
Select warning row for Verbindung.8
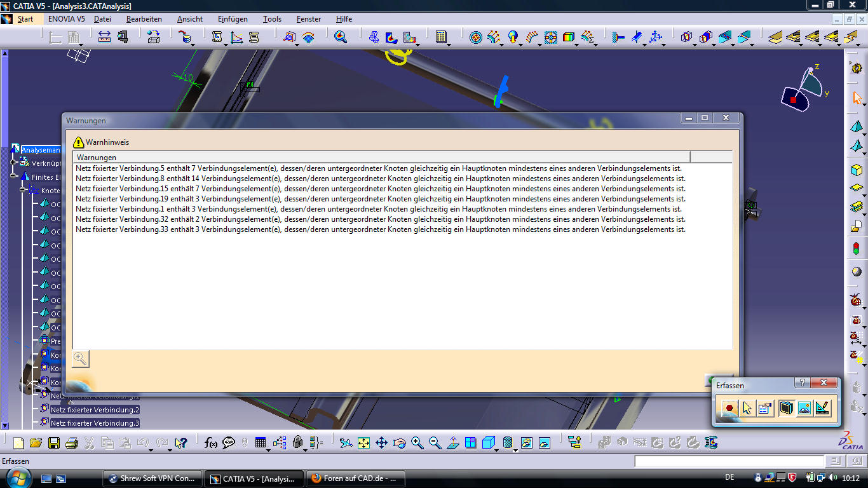[x=381, y=179]
